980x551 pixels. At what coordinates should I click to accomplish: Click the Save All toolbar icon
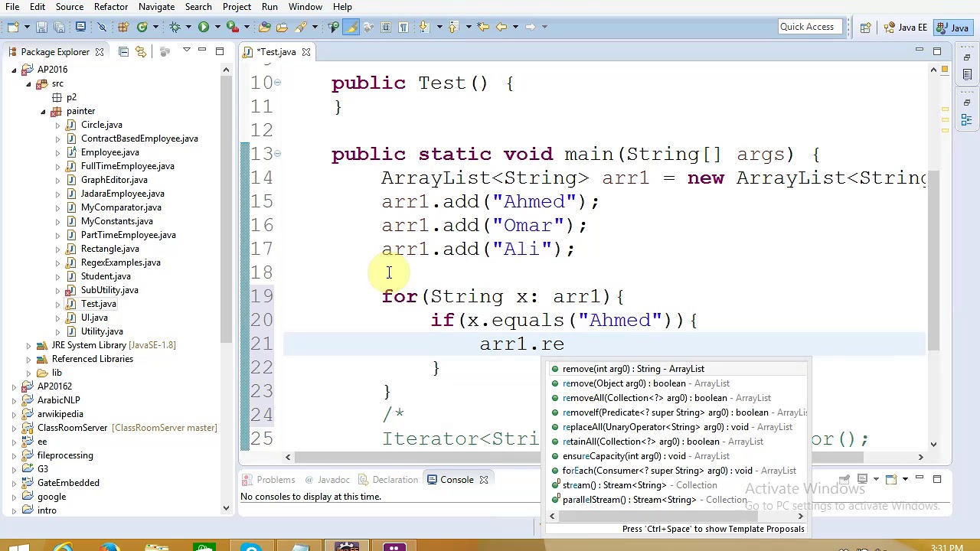[60, 27]
